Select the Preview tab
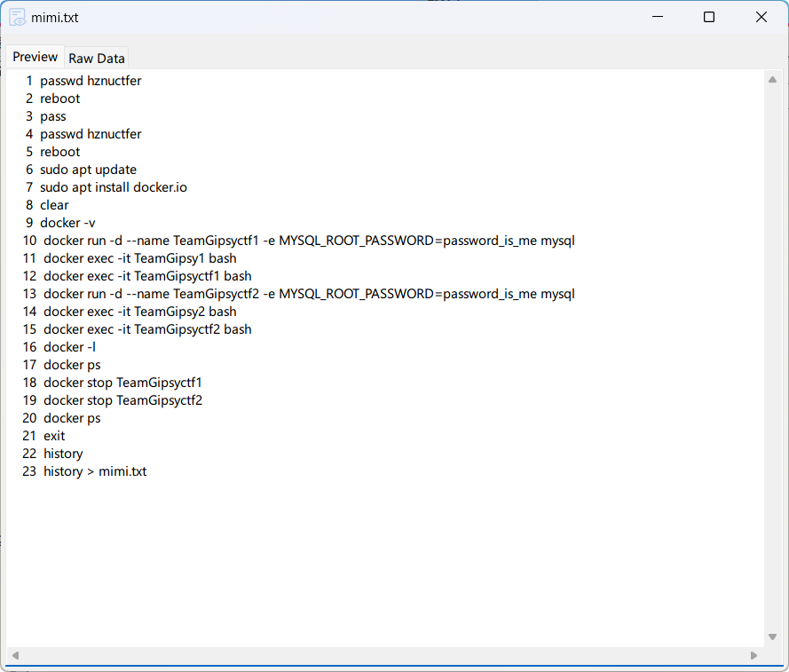The height and width of the screenshot is (672, 789). tap(36, 57)
